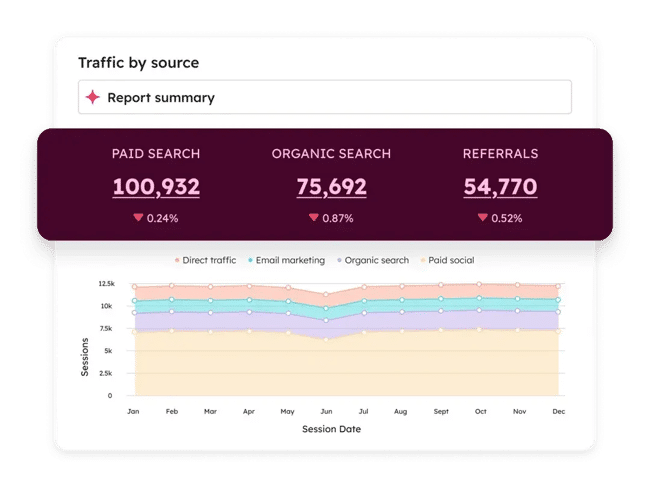Click the 0.52% change value
Screen dimensions: 650x487
click(507, 218)
